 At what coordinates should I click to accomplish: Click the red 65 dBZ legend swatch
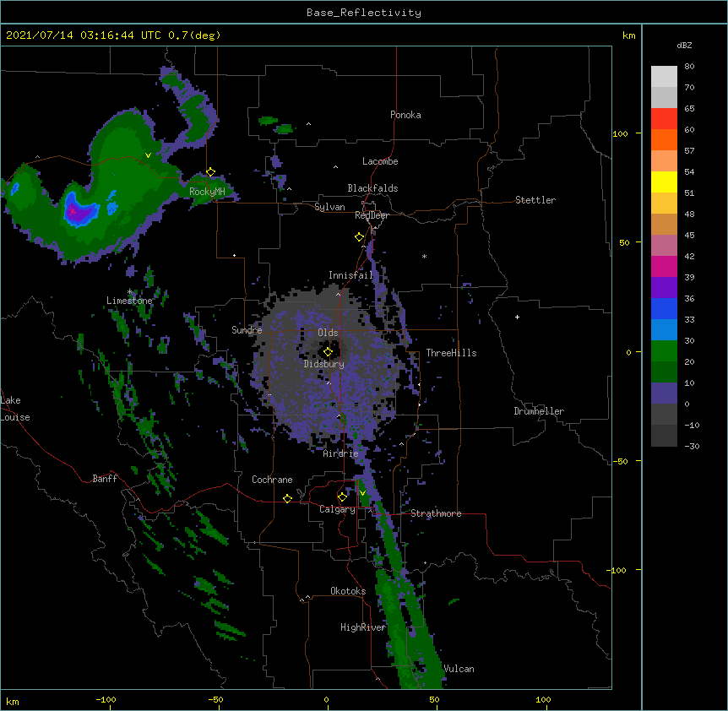point(664,119)
